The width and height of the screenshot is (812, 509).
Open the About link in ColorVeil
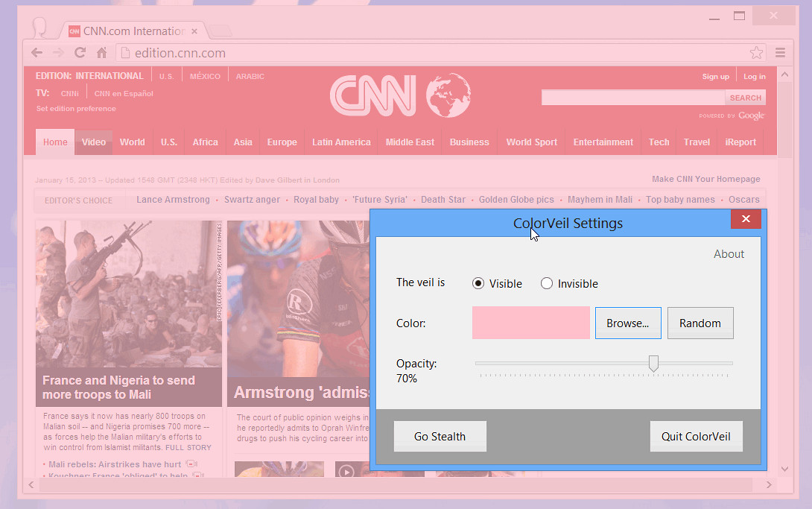(729, 253)
